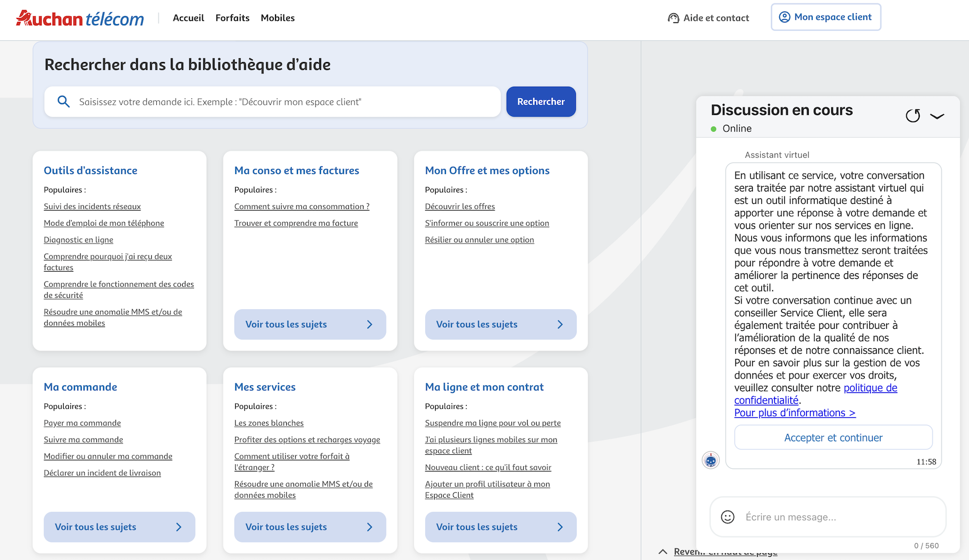The image size is (969, 560).
Task: Navigate to the Accueil page
Action: point(189,18)
